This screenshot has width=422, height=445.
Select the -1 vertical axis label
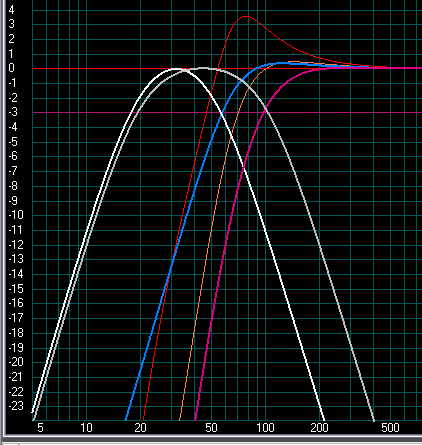[x=12, y=83]
